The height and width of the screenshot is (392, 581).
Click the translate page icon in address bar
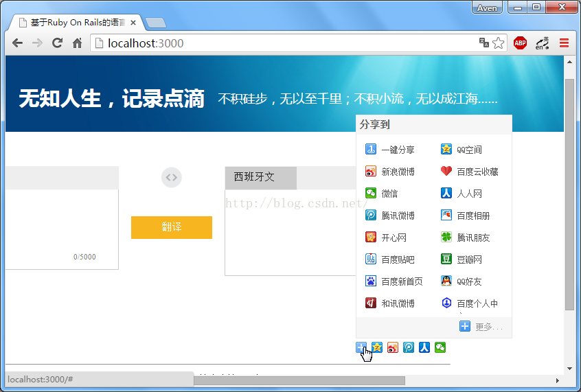pos(483,43)
